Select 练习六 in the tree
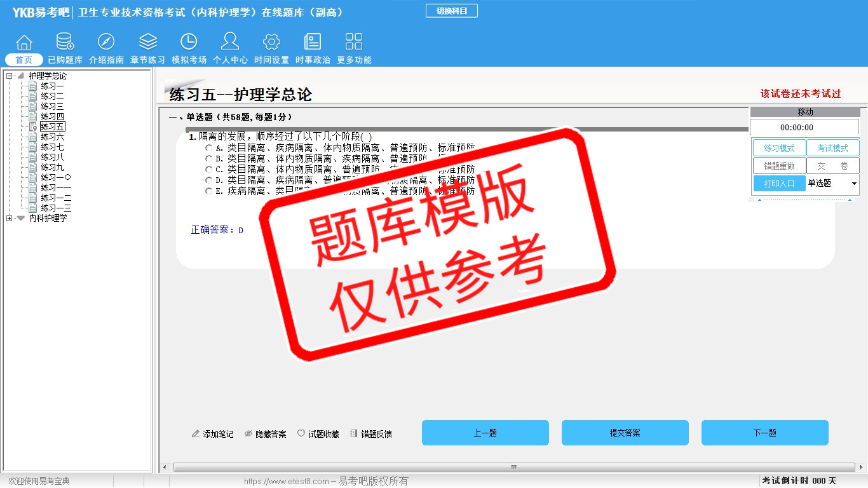This screenshot has width=868, height=488. [52, 137]
